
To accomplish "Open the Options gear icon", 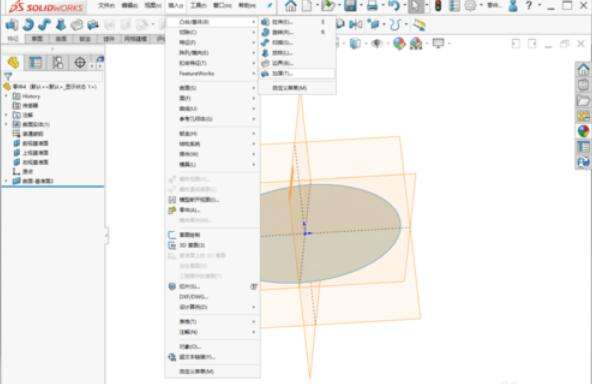I will click(x=470, y=6).
